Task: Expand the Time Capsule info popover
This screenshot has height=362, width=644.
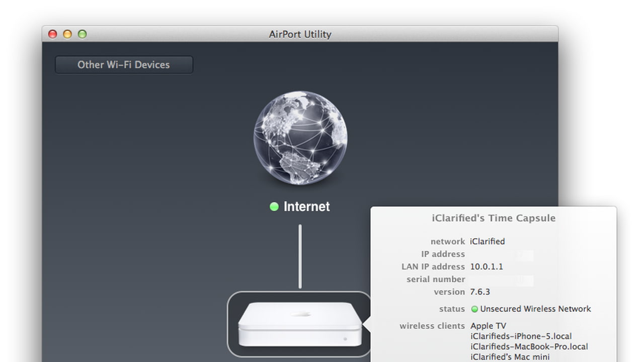Action: point(493,218)
